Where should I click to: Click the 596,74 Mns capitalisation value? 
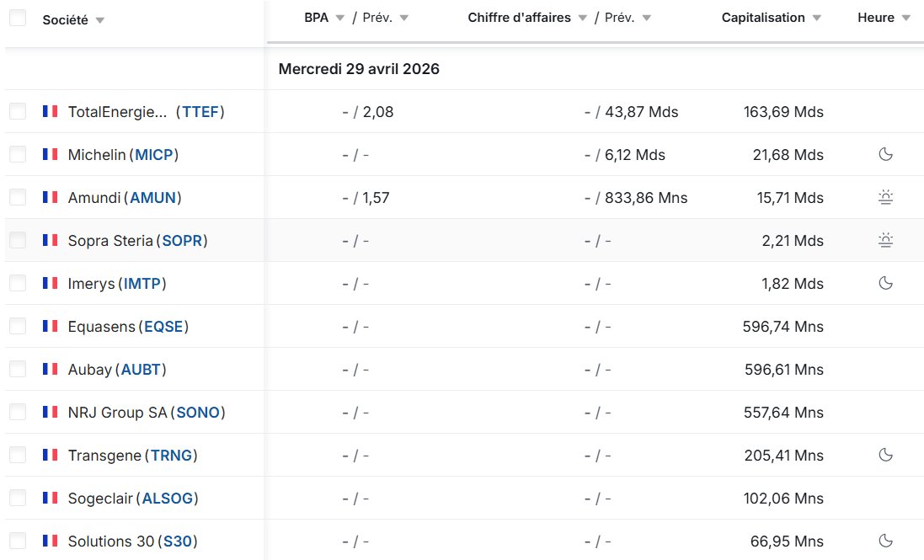coord(783,327)
